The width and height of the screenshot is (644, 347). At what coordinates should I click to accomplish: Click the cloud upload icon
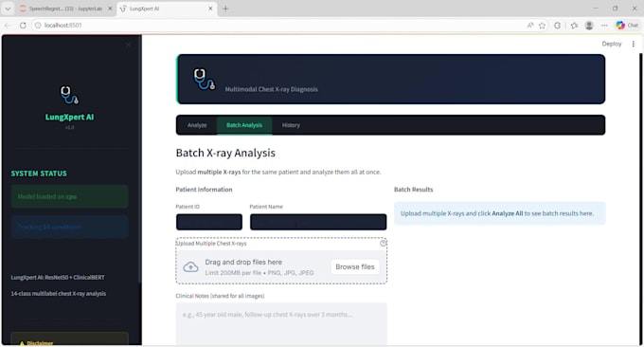click(x=190, y=266)
